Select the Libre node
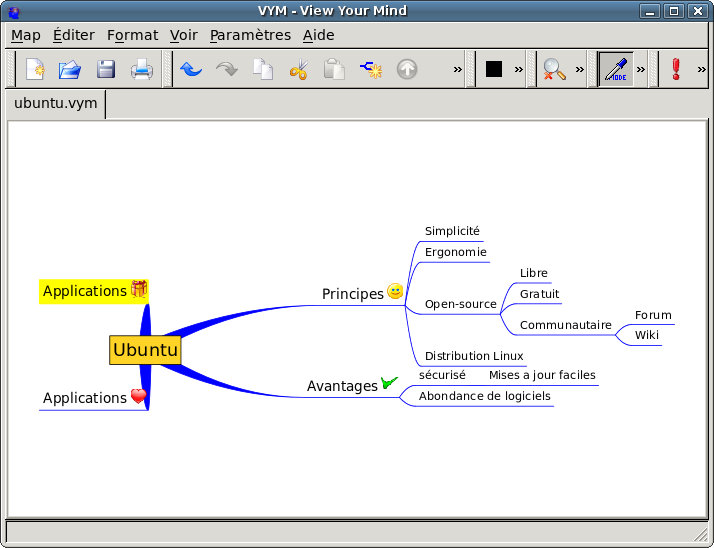714x548 pixels. pyautogui.click(x=534, y=273)
